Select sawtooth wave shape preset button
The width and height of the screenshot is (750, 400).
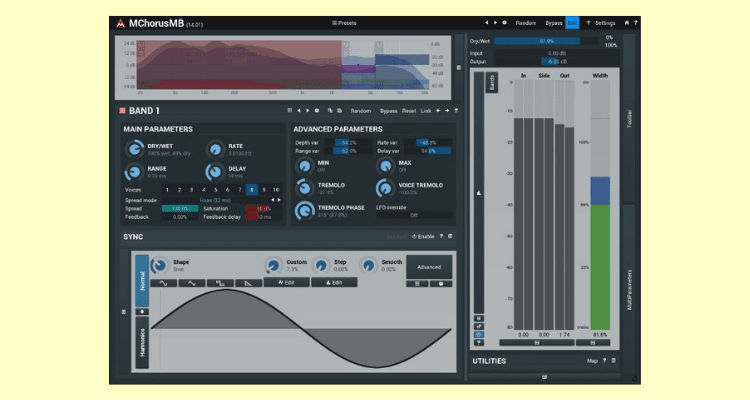pos(248,283)
